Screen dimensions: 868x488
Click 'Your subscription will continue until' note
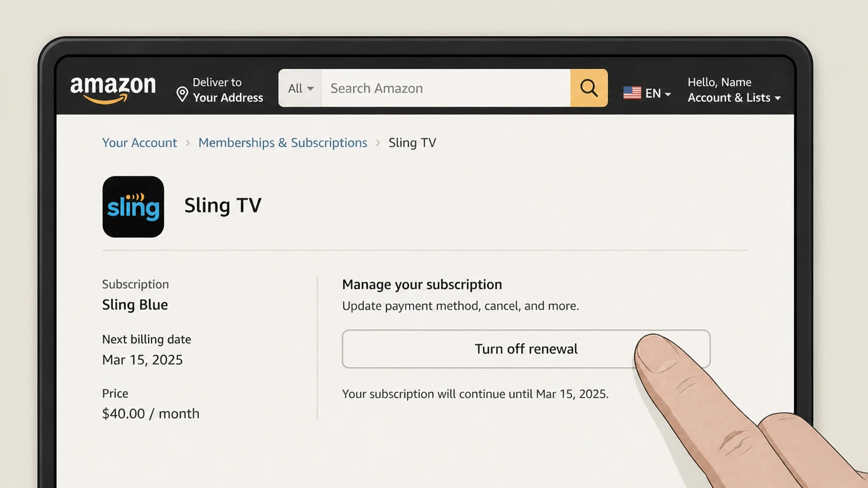click(475, 394)
